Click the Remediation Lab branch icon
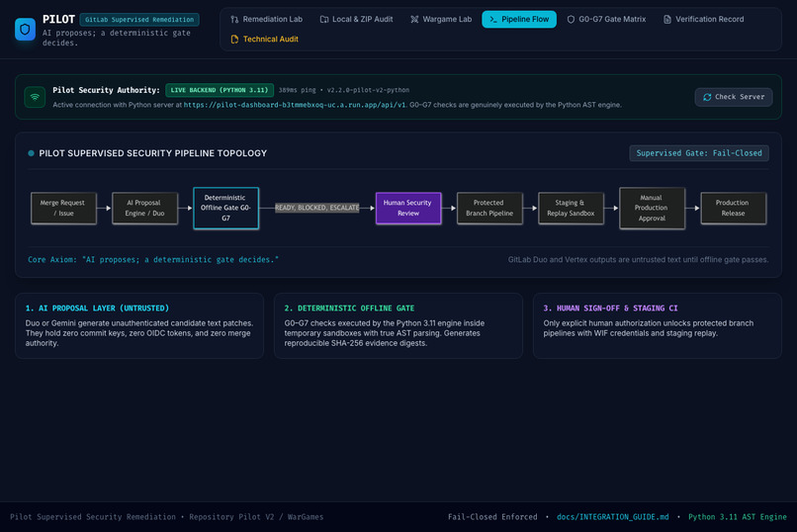Viewport: 797px width, 532px height. pyautogui.click(x=234, y=20)
